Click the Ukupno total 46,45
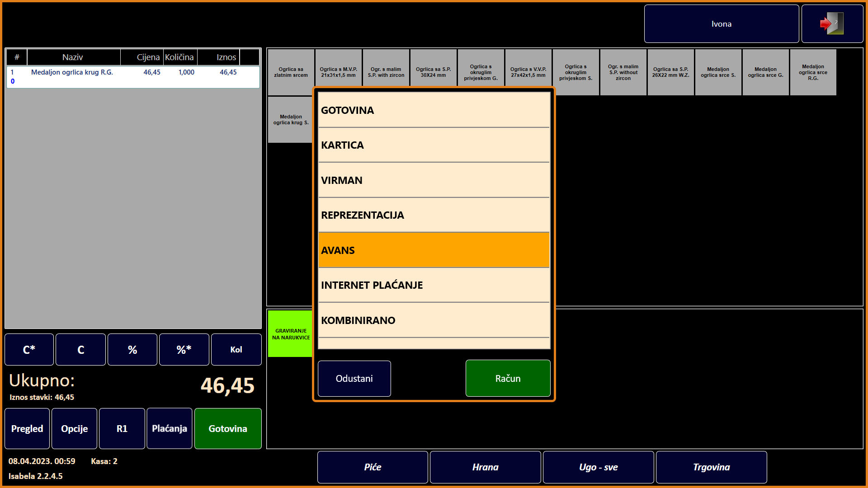 [x=227, y=386]
